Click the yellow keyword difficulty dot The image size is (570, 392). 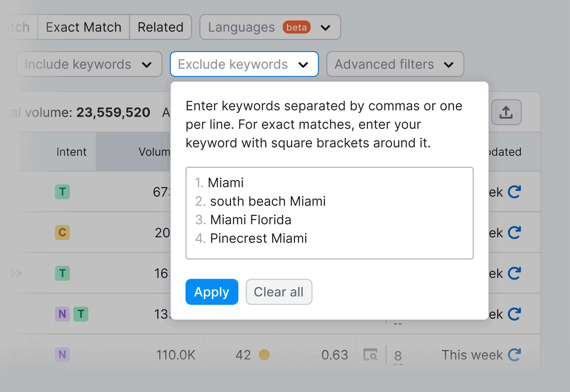point(264,354)
